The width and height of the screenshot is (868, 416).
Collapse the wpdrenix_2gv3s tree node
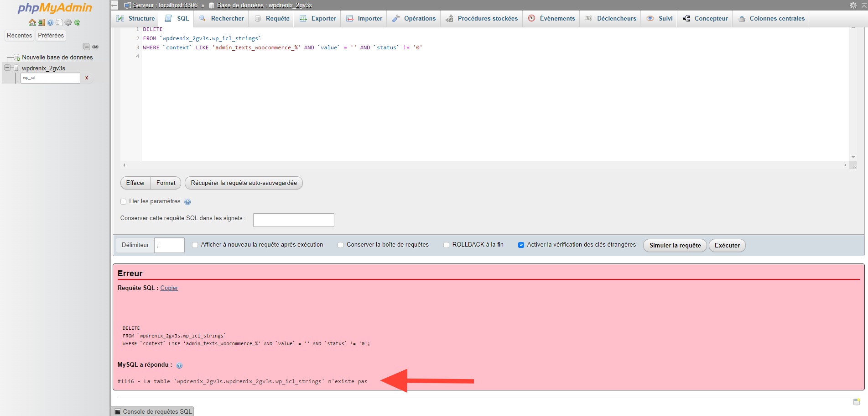[7, 68]
